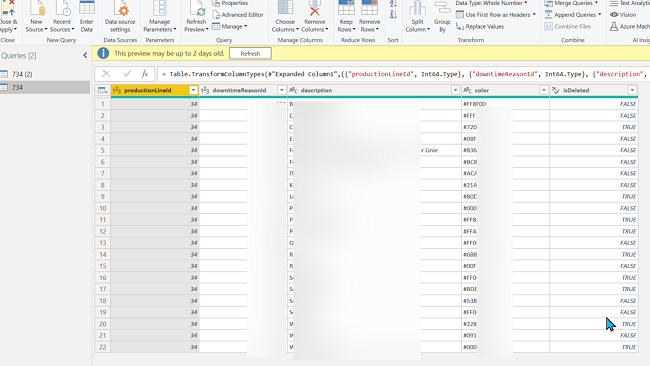Click into the formula bar
Viewport: 650px width, 366px height.
pos(403,74)
